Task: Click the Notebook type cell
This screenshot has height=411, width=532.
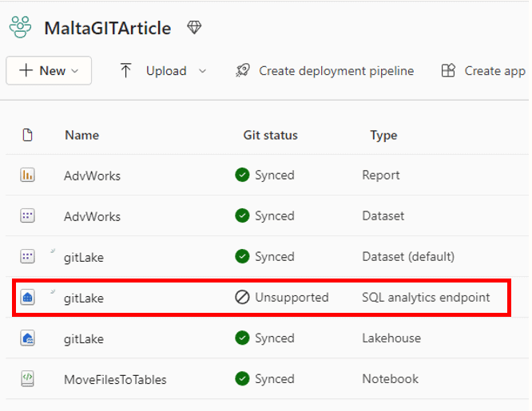Action: tap(390, 379)
